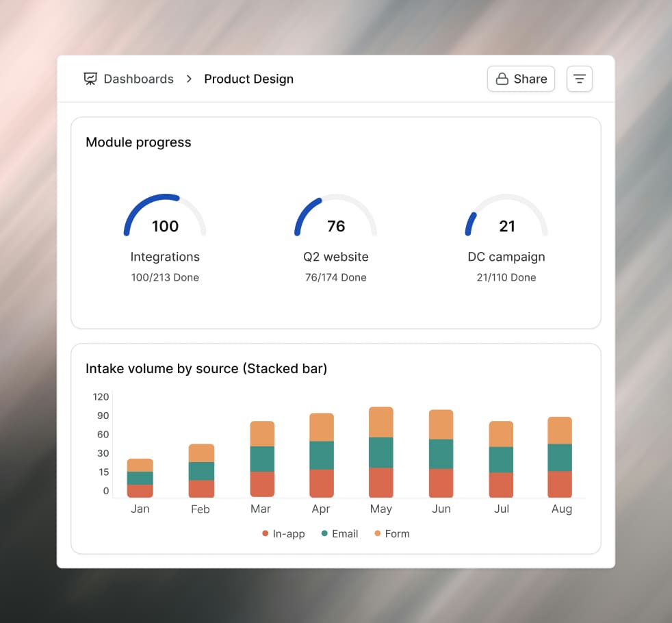The height and width of the screenshot is (623, 672).
Task: Click the red In-app segment of Mar bar
Action: 262,485
